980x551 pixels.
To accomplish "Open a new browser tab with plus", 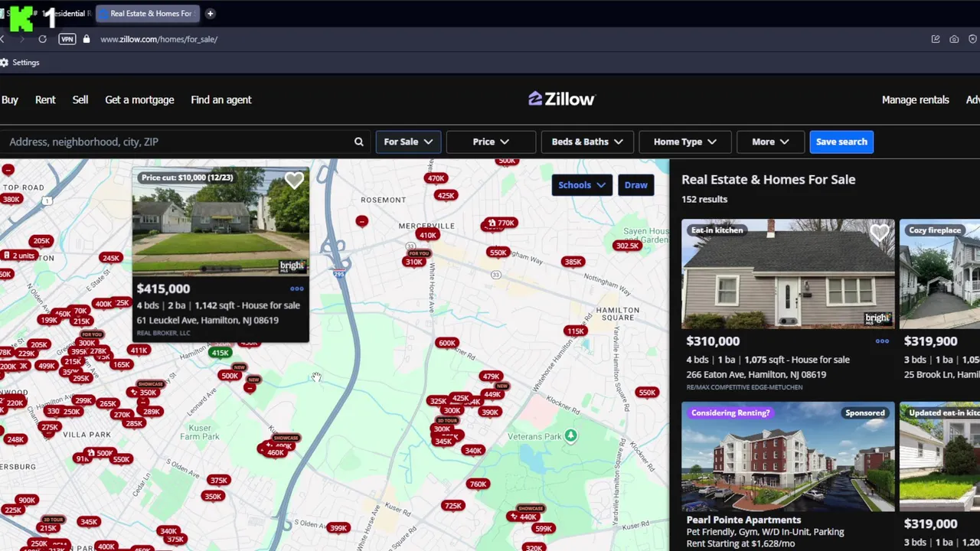I will click(210, 13).
